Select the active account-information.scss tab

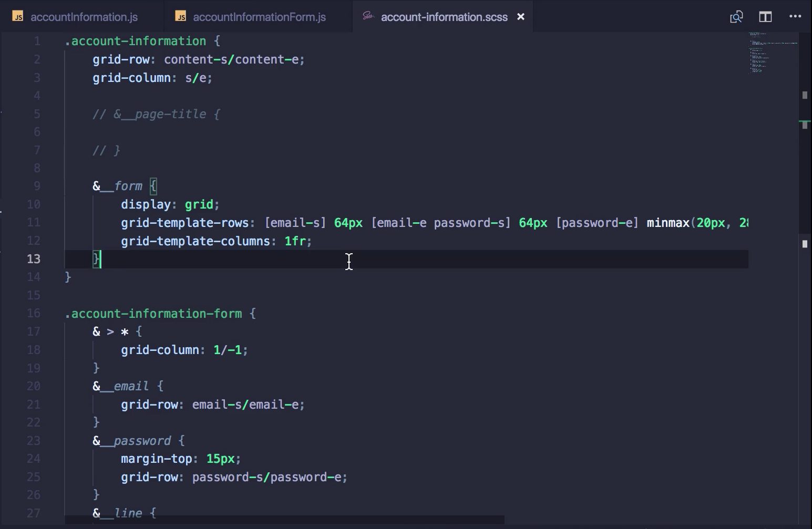pos(444,16)
